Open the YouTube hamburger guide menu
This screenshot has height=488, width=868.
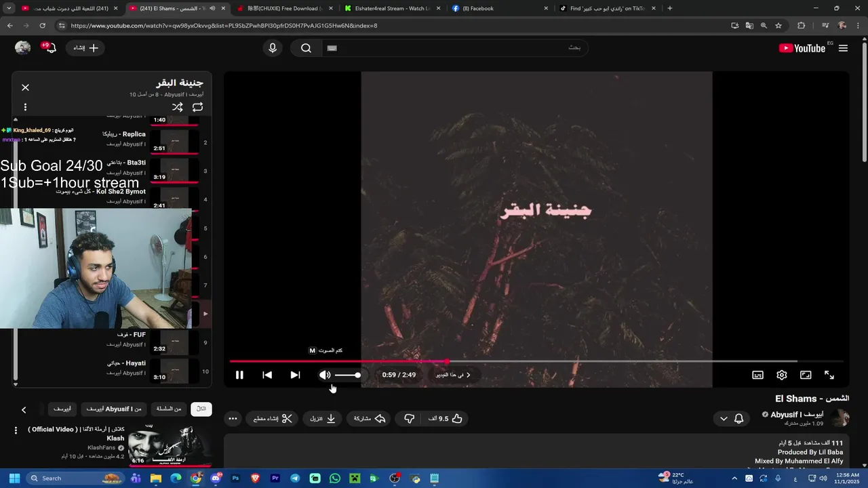click(843, 48)
